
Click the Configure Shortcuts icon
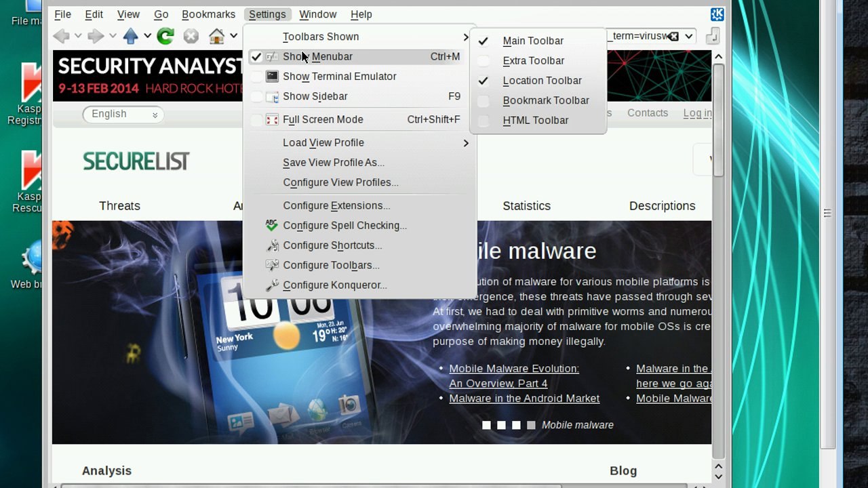click(272, 245)
